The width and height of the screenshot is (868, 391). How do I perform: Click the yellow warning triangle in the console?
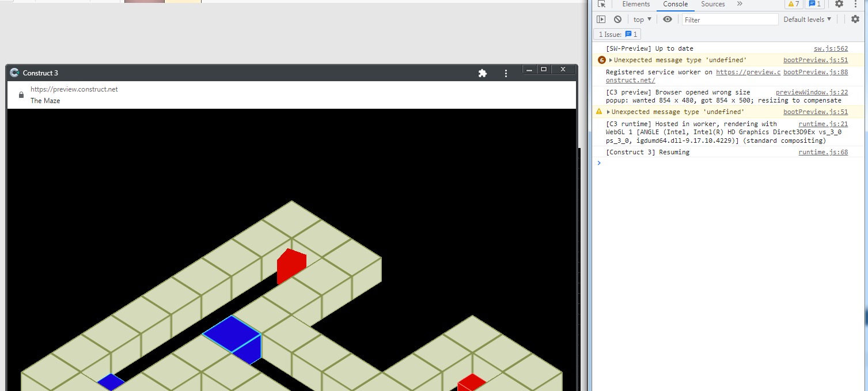tap(599, 112)
